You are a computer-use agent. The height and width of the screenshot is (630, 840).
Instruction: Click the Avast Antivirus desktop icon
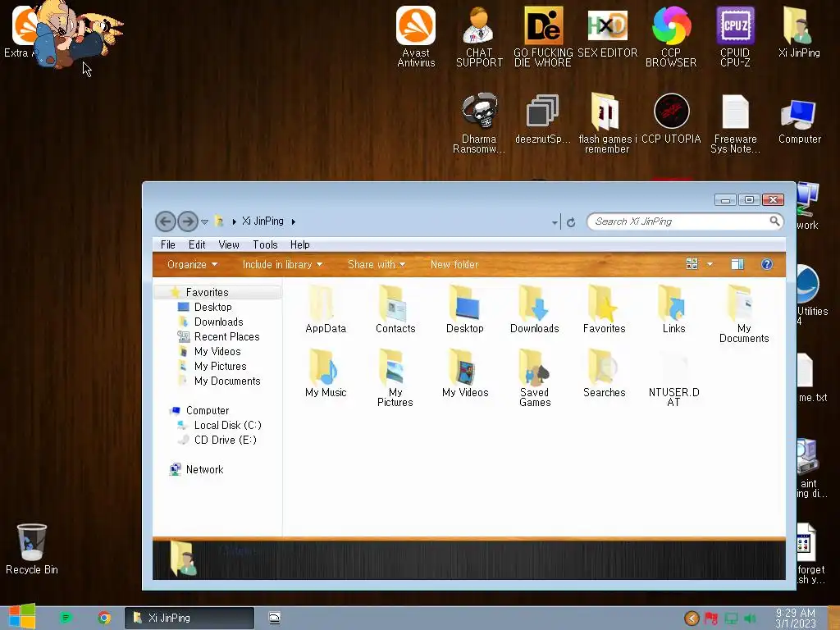click(x=416, y=36)
